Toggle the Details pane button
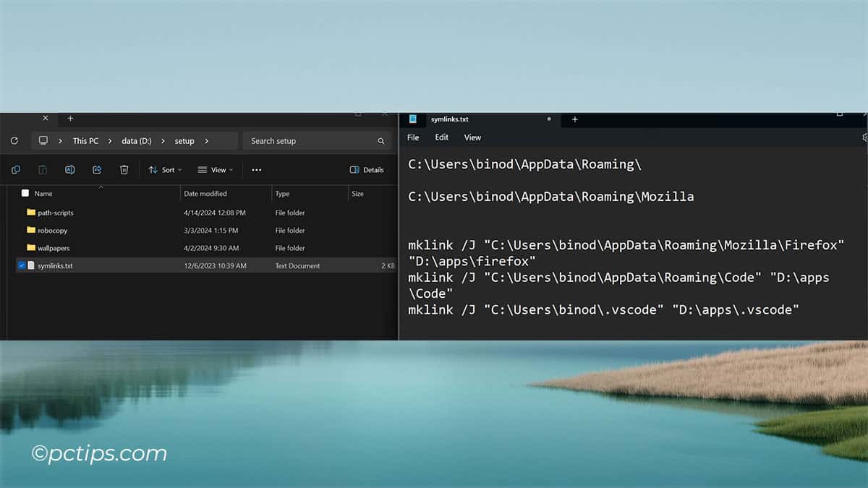This screenshot has width=868, height=488. [x=367, y=170]
